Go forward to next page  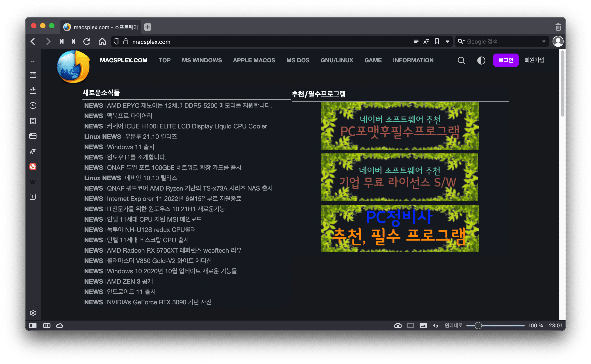click(48, 41)
